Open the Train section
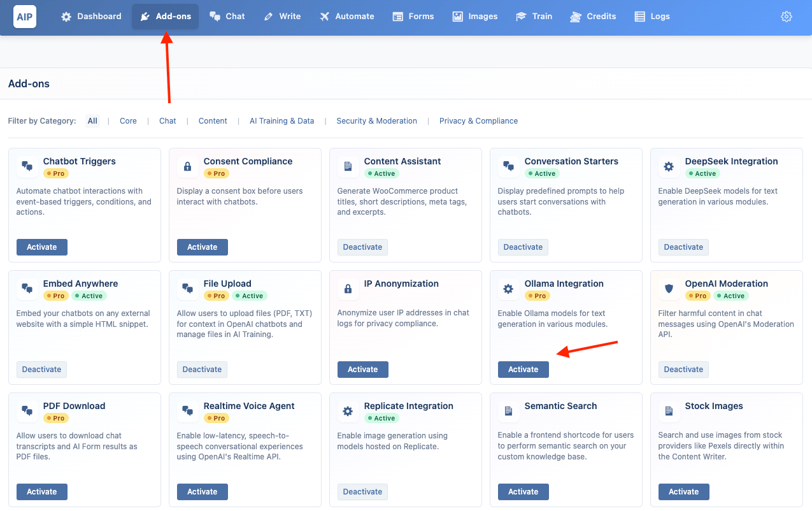The width and height of the screenshot is (812, 511). [534, 17]
